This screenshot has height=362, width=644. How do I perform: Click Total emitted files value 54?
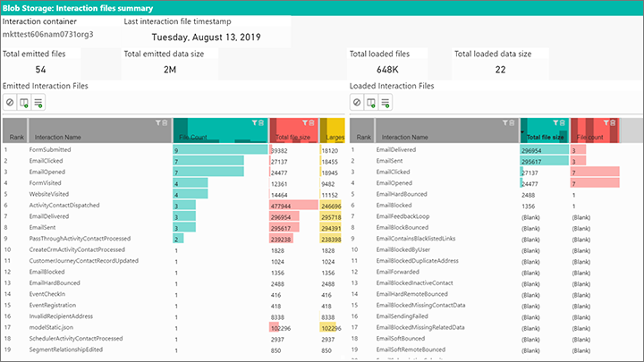pos(40,70)
